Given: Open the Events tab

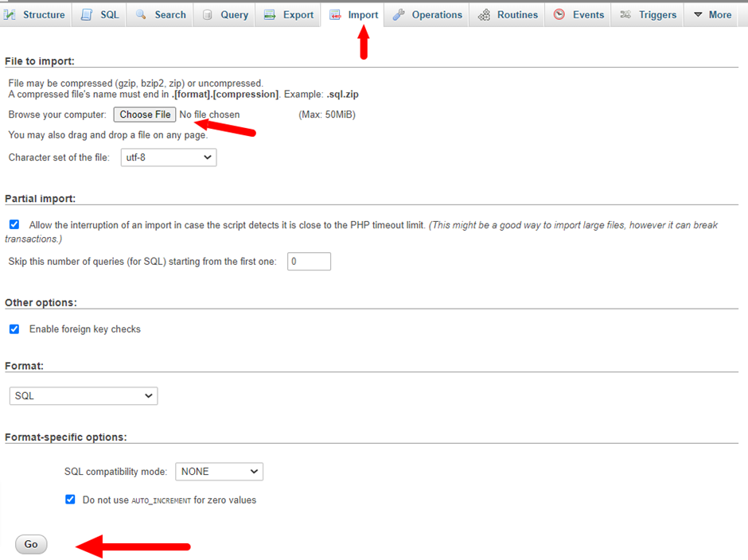Looking at the screenshot, I should 579,15.
